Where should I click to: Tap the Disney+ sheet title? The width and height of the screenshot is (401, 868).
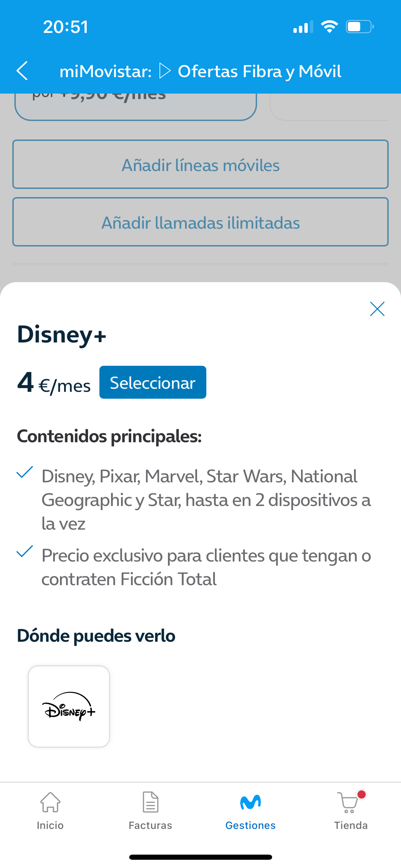(62, 335)
